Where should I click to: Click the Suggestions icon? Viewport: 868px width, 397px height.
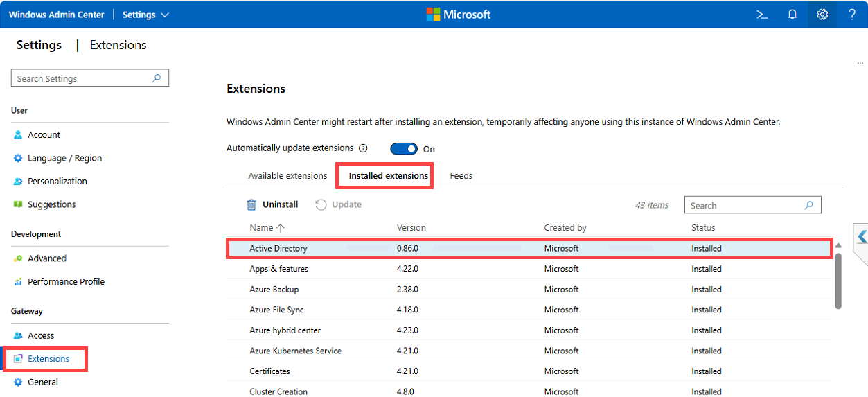pos(18,204)
